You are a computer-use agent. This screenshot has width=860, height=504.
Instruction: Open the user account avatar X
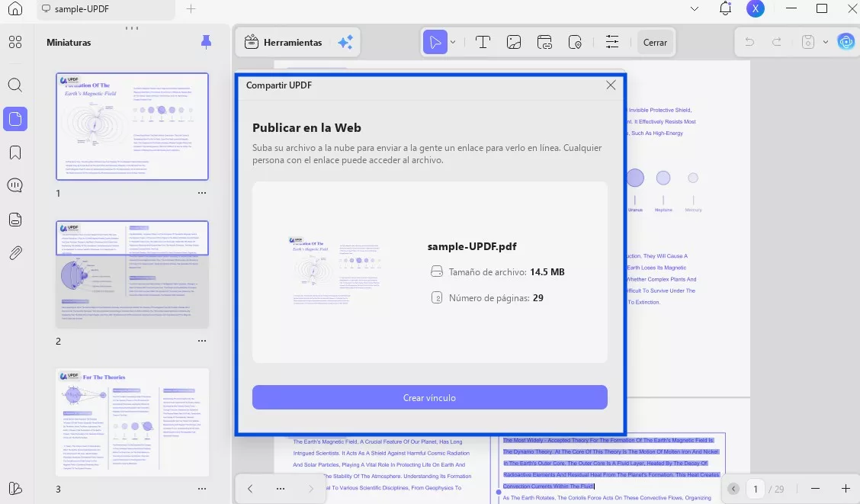click(x=756, y=8)
